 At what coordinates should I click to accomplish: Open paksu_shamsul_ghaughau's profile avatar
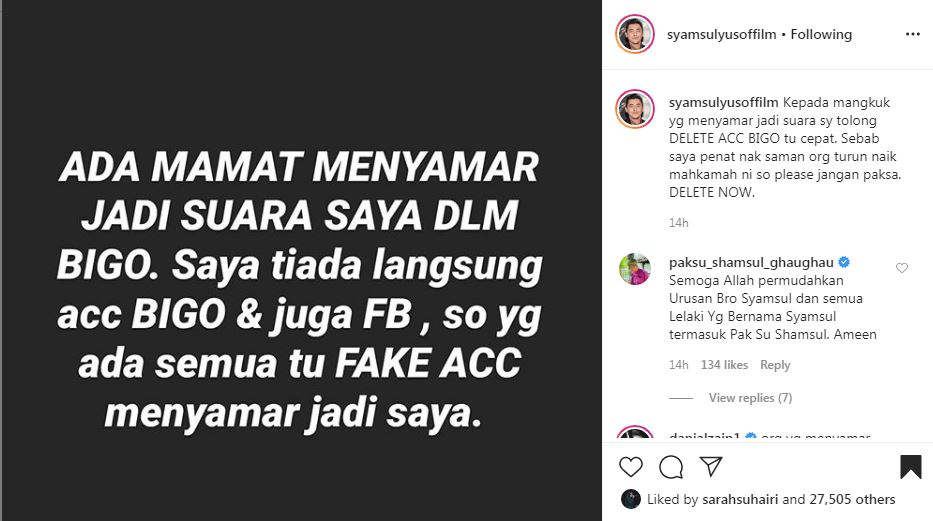coord(635,269)
